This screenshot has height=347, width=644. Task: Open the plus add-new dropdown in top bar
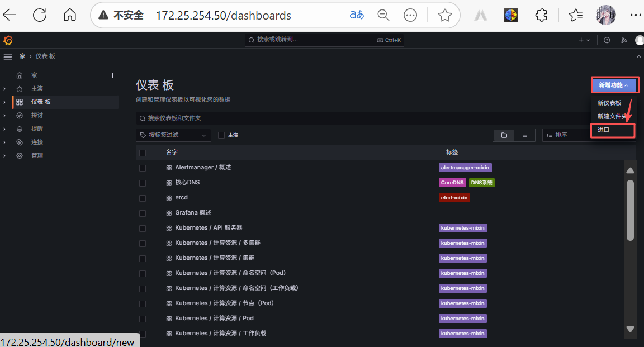pos(584,40)
